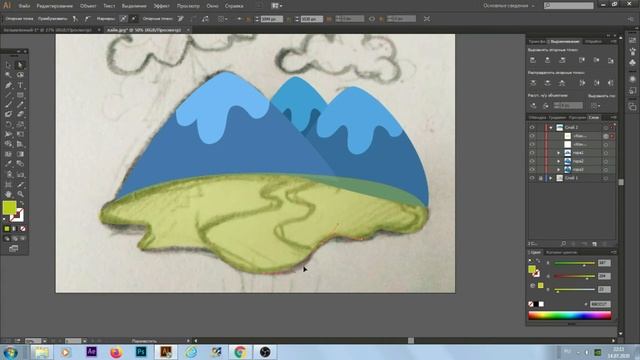Click target circle of the гора1 layer

(x=606, y=153)
